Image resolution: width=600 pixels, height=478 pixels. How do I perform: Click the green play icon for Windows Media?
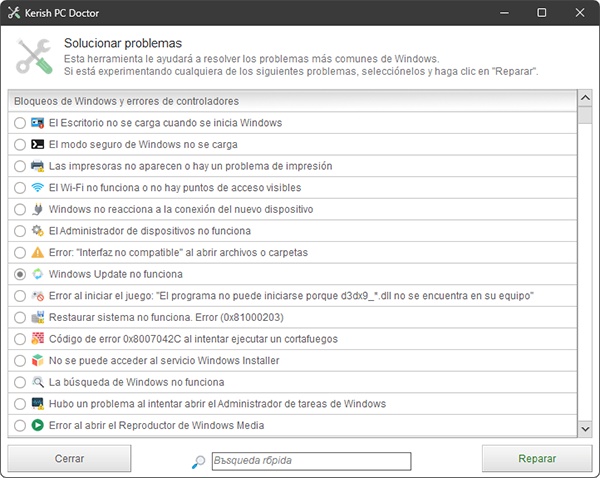pyautogui.click(x=38, y=425)
